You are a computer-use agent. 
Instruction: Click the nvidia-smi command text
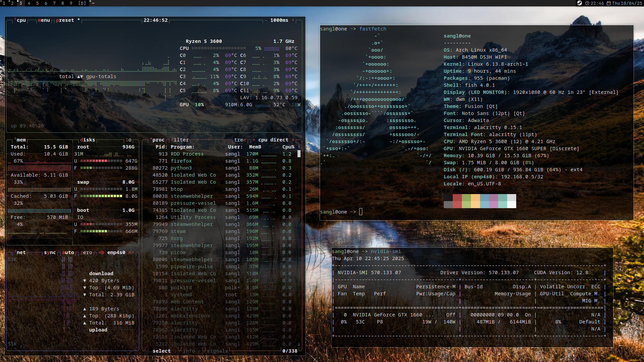pos(386,251)
